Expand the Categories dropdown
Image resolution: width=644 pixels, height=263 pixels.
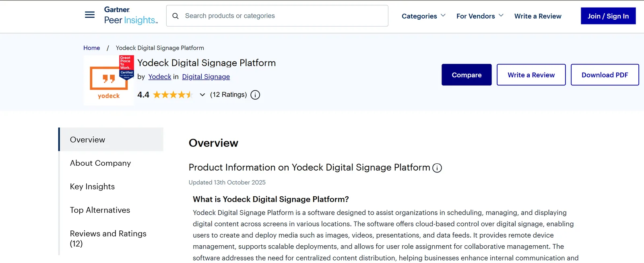(423, 16)
